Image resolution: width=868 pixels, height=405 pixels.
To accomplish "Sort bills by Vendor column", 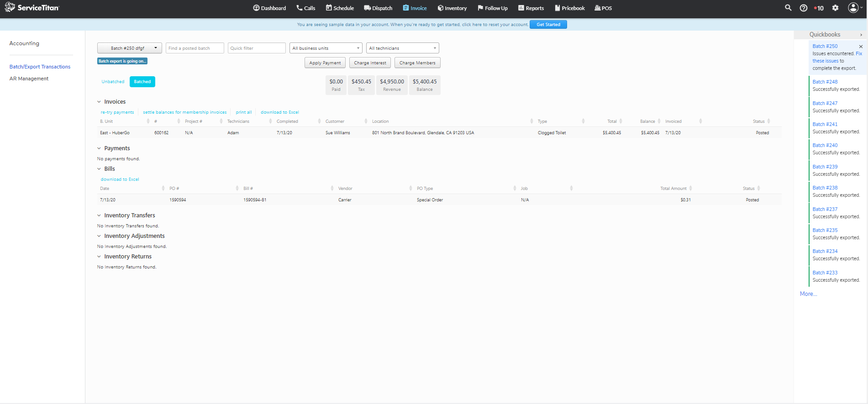I will (411, 189).
